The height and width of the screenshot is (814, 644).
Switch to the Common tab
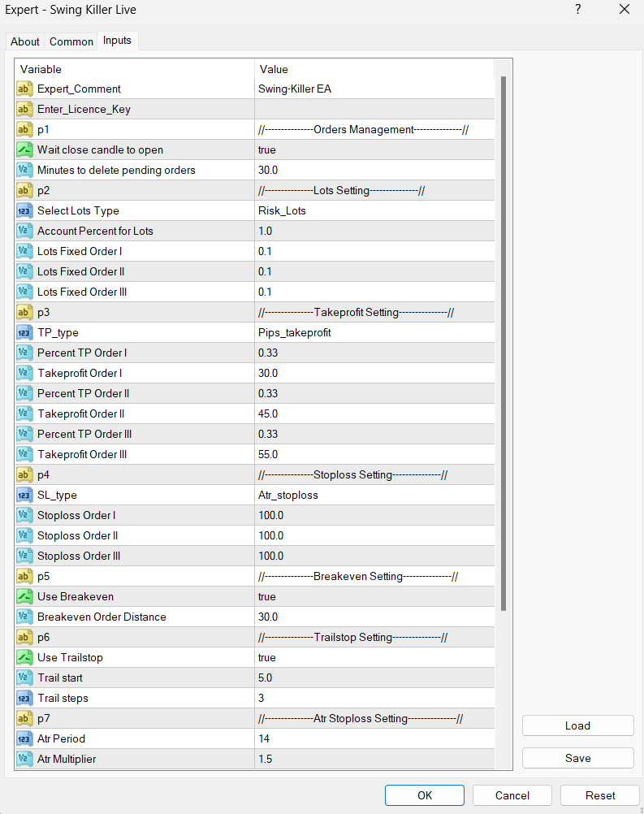tap(71, 41)
